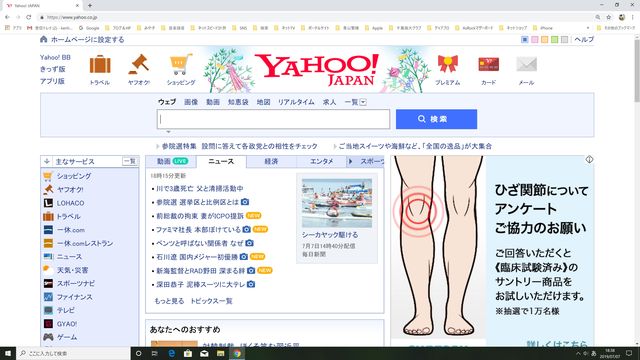Switch to the エンタメ tab
Image resolution: width=640 pixels, height=360 pixels.
coord(322,162)
